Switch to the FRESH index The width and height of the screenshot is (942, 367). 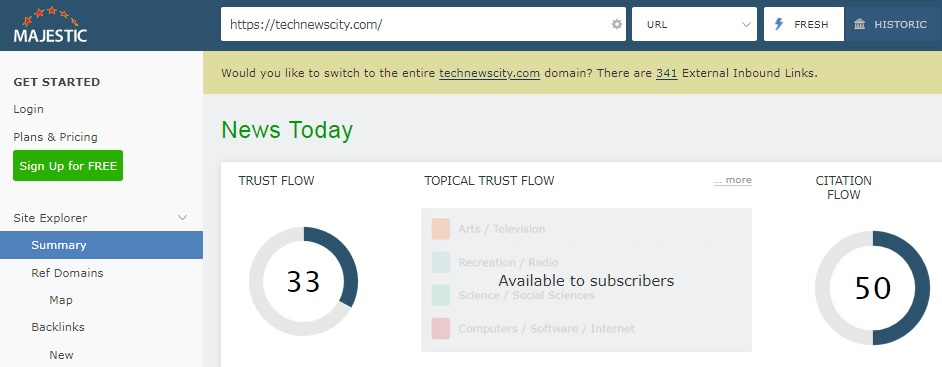pyautogui.click(x=803, y=25)
